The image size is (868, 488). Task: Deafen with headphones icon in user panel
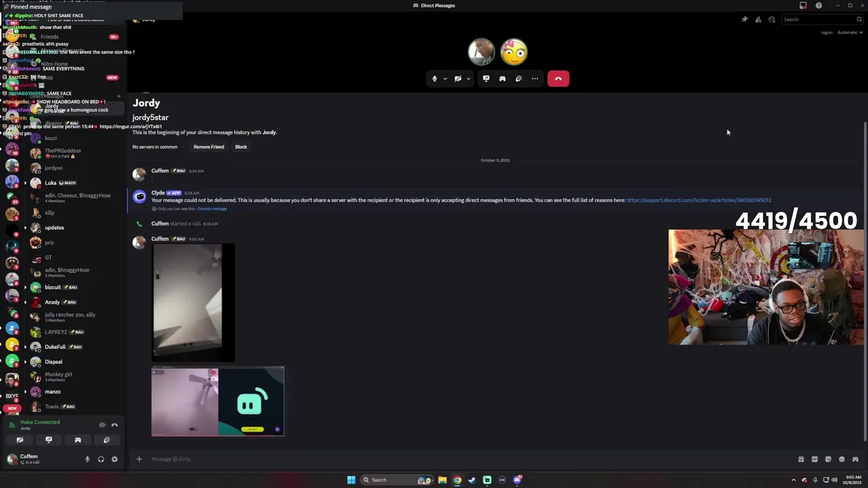click(101, 459)
